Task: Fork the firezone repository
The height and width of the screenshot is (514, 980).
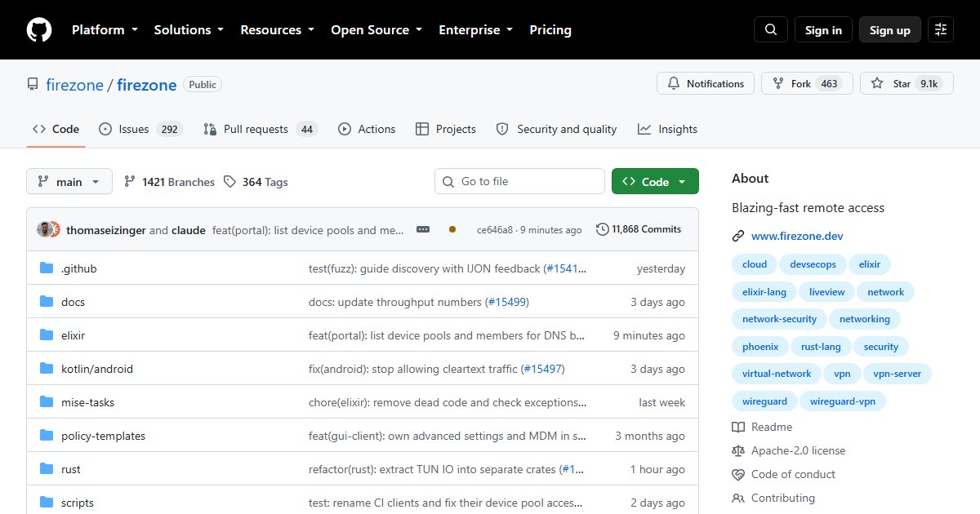Action: pyautogui.click(x=807, y=84)
